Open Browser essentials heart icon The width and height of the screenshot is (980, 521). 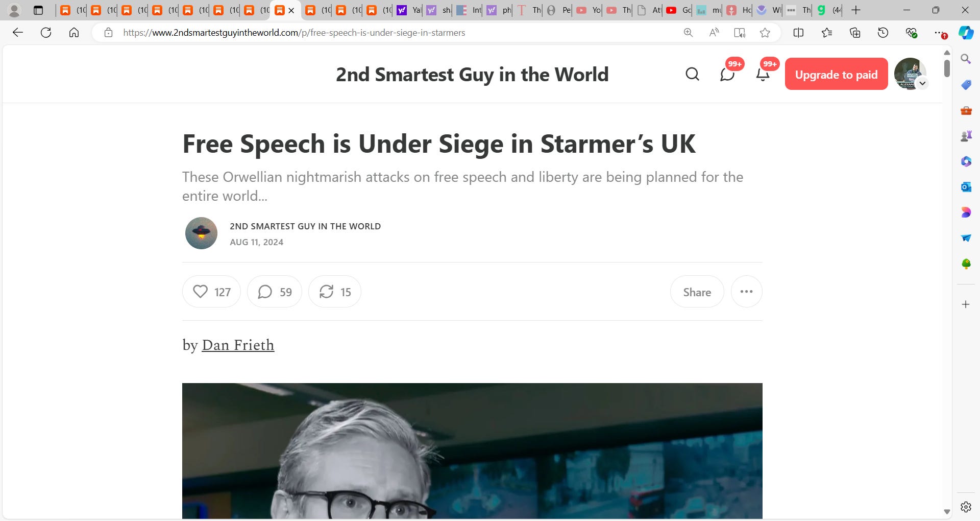pyautogui.click(x=911, y=33)
